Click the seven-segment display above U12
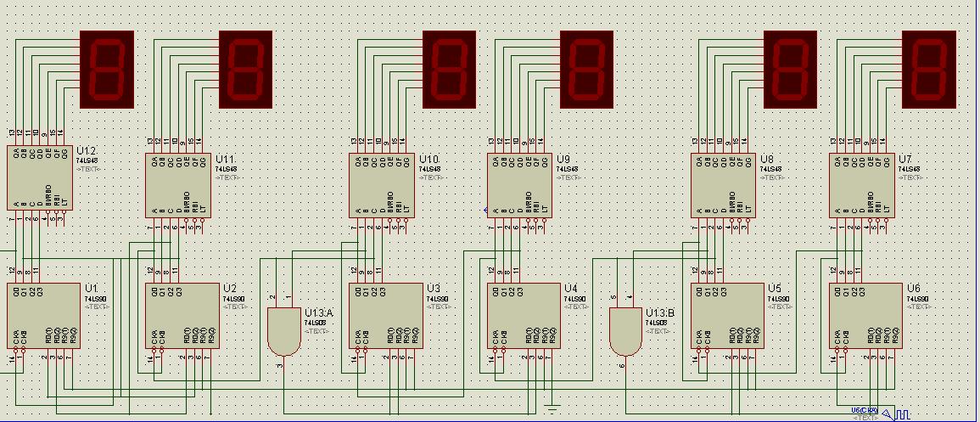 pyautogui.click(x=107, y=70)
